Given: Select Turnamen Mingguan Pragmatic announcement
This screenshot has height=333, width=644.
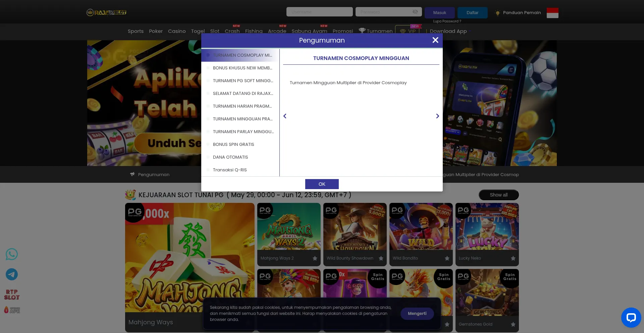Looking at the screenshot, I should 240,119.
